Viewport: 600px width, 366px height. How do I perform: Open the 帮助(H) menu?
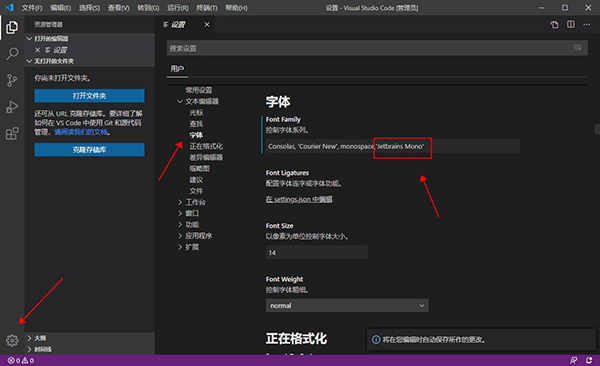(x=236, y=8)
